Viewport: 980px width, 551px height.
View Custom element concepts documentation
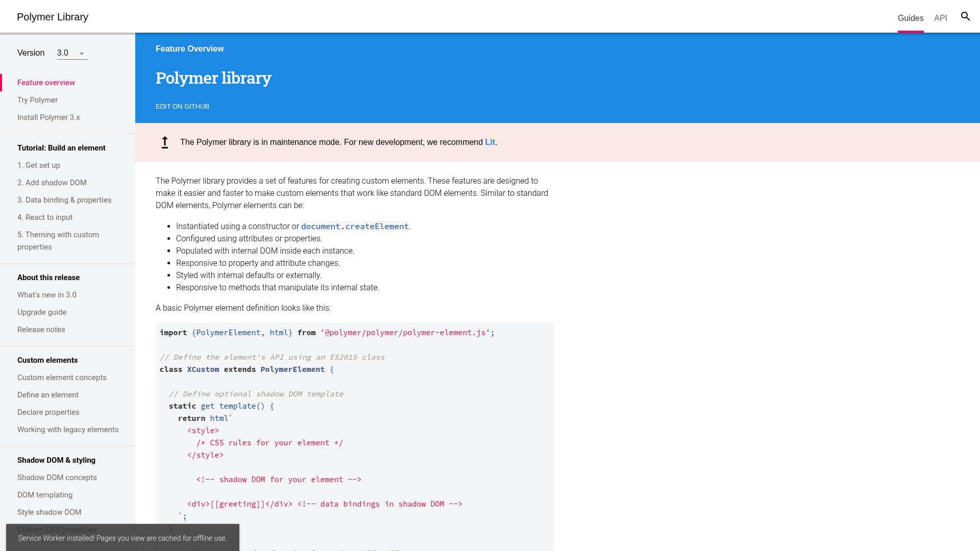(62, 378)
